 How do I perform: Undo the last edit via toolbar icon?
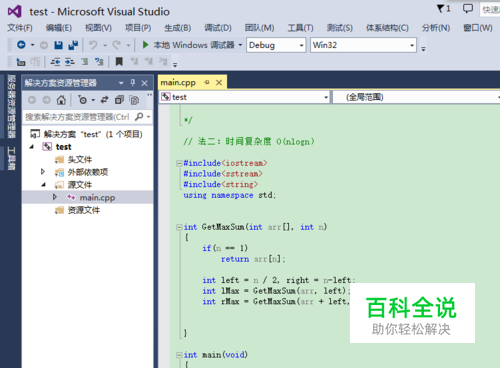click(x=93, y=45)
